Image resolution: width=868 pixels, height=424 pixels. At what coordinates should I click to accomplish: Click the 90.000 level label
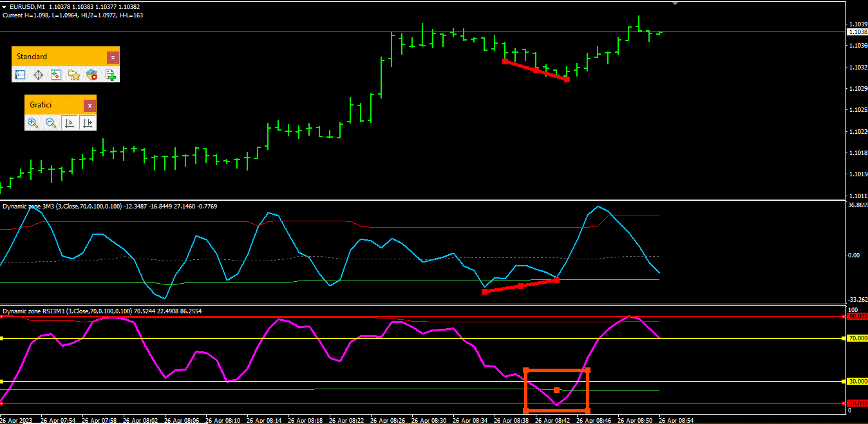pyautogui.click(x=858, y=317)
